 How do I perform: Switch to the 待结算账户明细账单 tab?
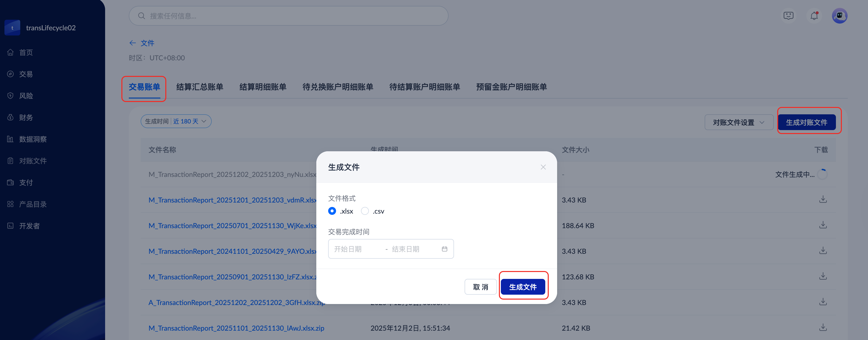[x=424, y=87]
